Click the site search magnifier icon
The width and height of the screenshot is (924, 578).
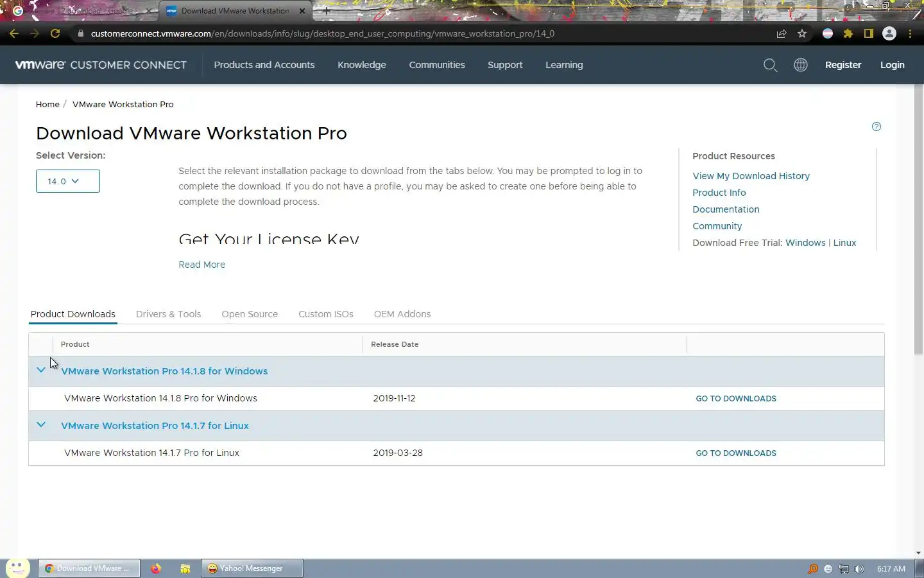tap(771, 65)
